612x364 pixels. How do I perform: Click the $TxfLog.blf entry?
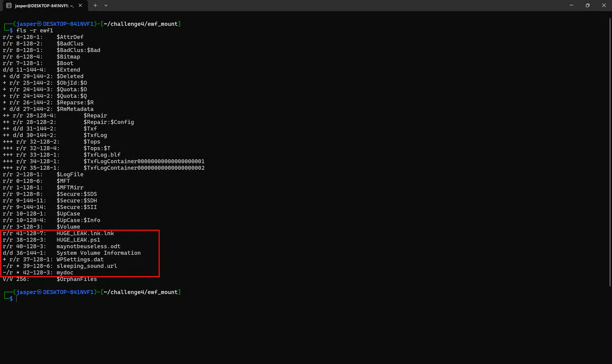102,155
